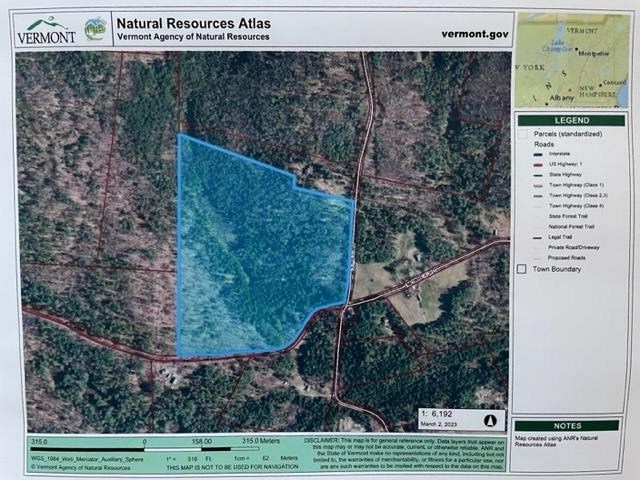Click the State Highway line symbol in legend
Viewport: 640px width, 480px height.
click(x=538, y=174)
